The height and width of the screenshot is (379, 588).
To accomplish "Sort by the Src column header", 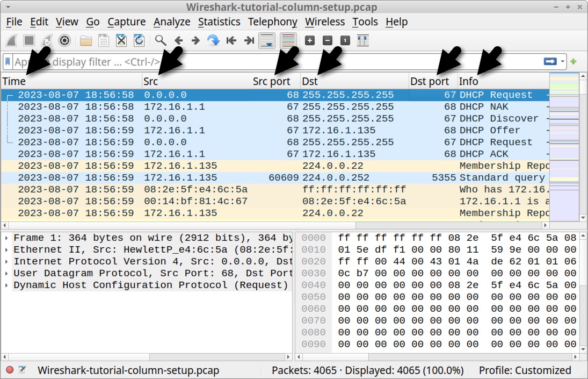I will pyautogui.click(x=197, y=81).
